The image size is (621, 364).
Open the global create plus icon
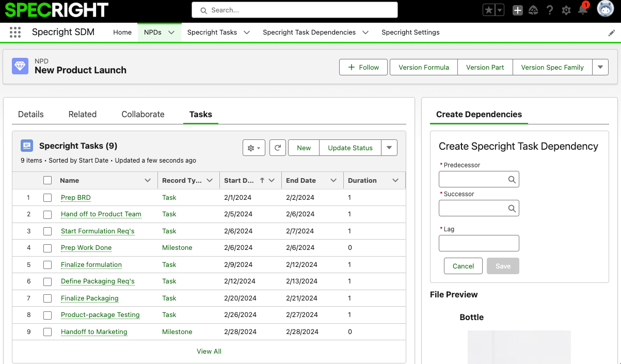(x=518, y=10)
